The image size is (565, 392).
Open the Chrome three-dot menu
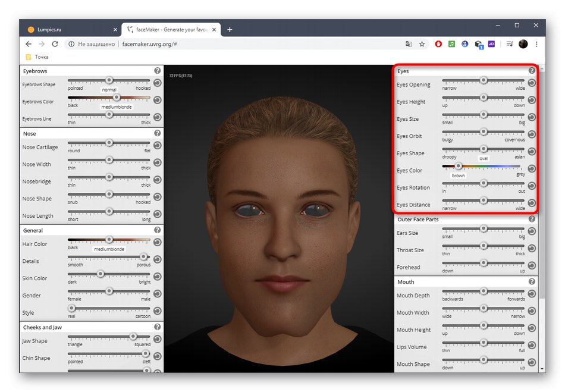537,44
